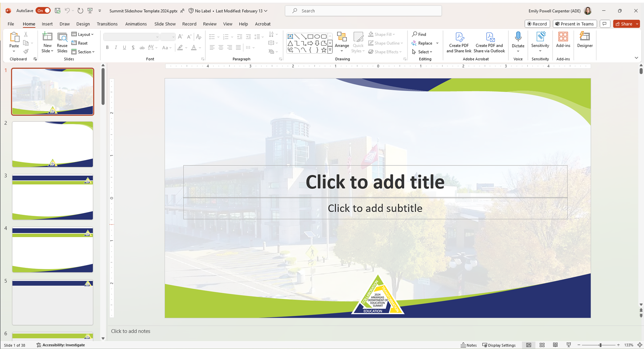Image resolution: width=644 pixels, height=349 pixels.
Task: Open the Transitions tab
Action: click(107, 24)
